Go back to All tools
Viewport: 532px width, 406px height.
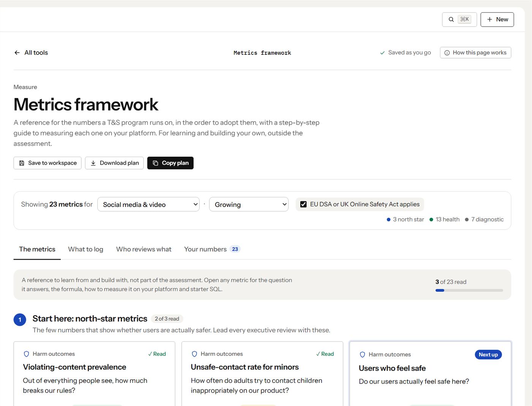(31, 53)
